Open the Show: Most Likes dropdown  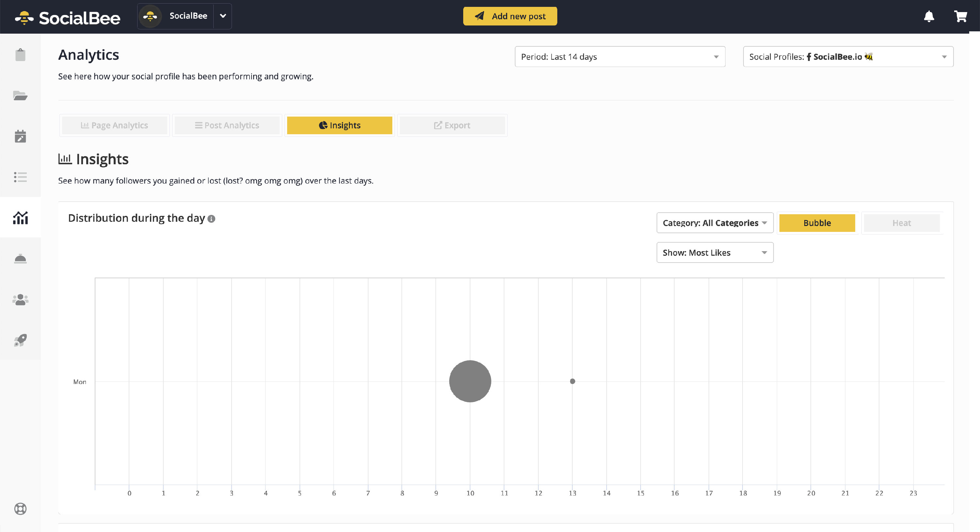715,252
